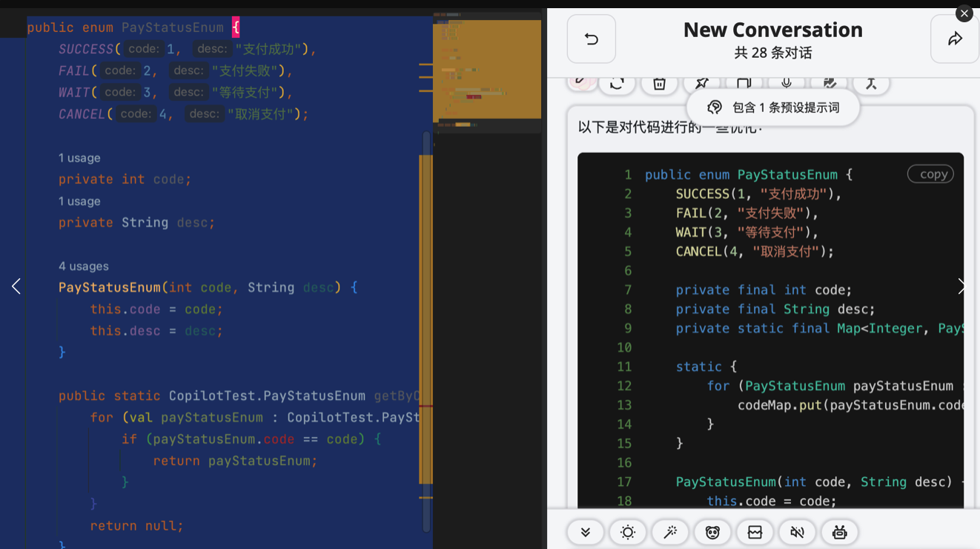Click line 2 SUCCESS(1, "支付成功") in chat code
The height and width of the screenshot is (549, 980).
point(759,194)
